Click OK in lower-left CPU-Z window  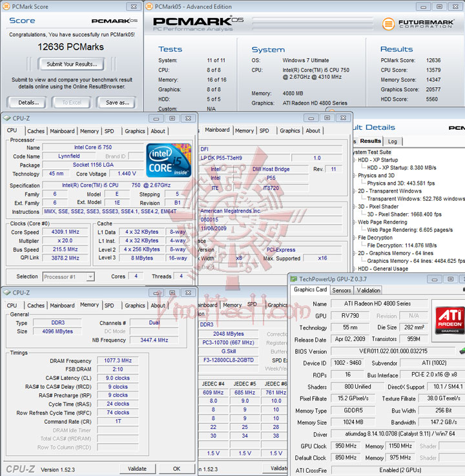[177, 469]
